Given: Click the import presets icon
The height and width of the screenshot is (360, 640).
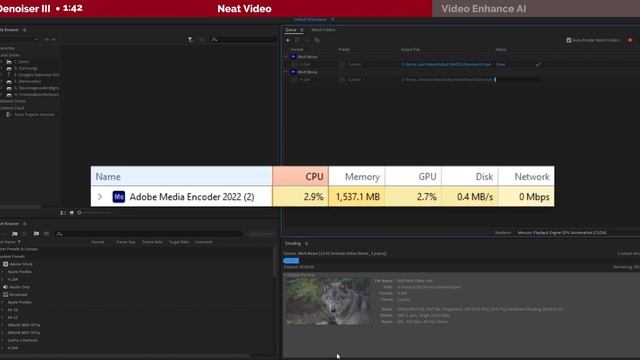Looking at the screenshot, I should (36, 234).
